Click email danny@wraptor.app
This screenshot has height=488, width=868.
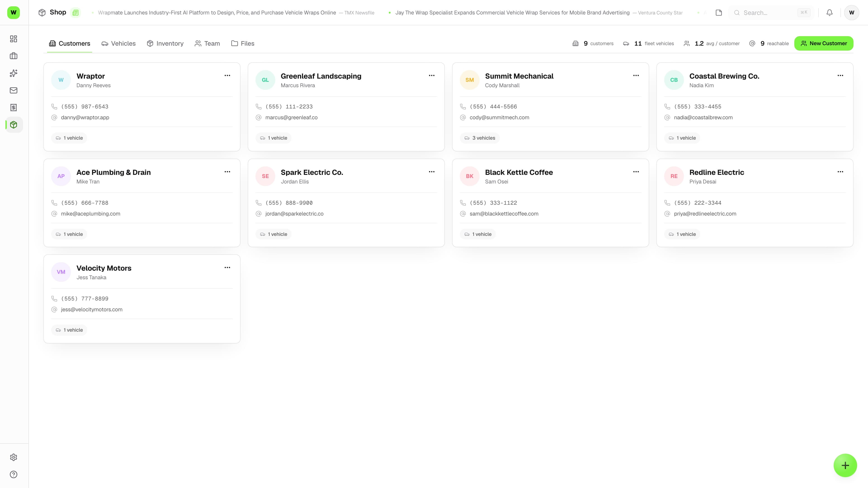(85, 117)
